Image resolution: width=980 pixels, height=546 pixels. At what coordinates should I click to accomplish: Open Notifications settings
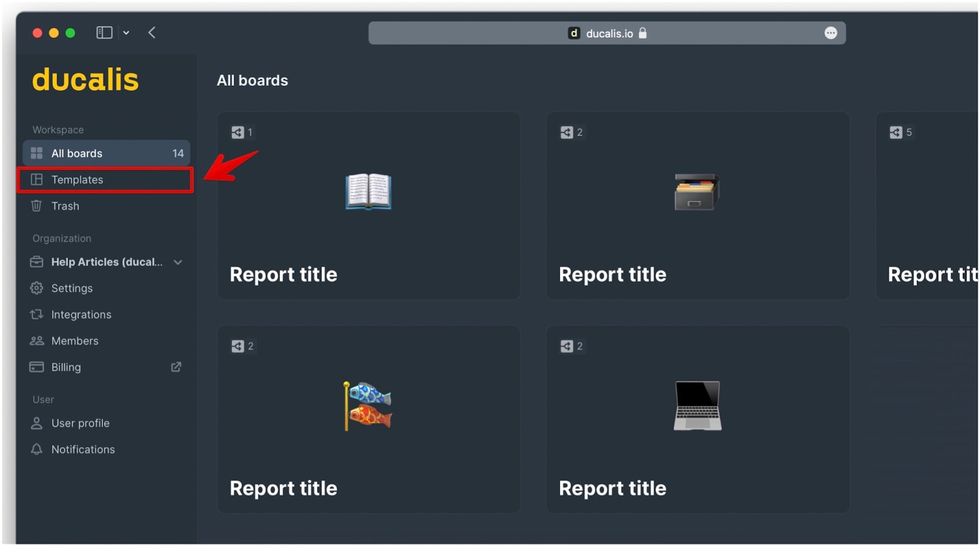point(106,449)
